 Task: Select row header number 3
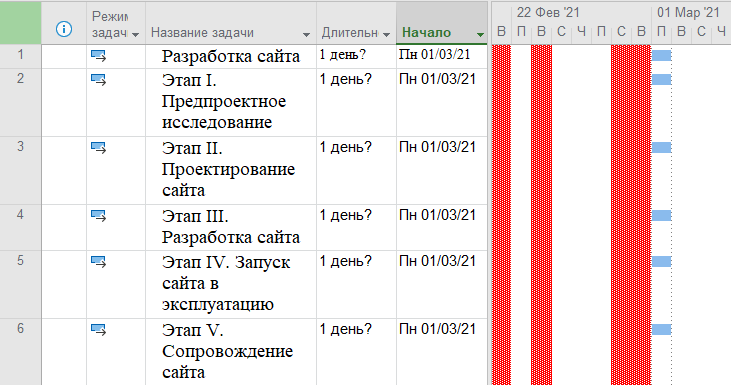pos(21,171)
